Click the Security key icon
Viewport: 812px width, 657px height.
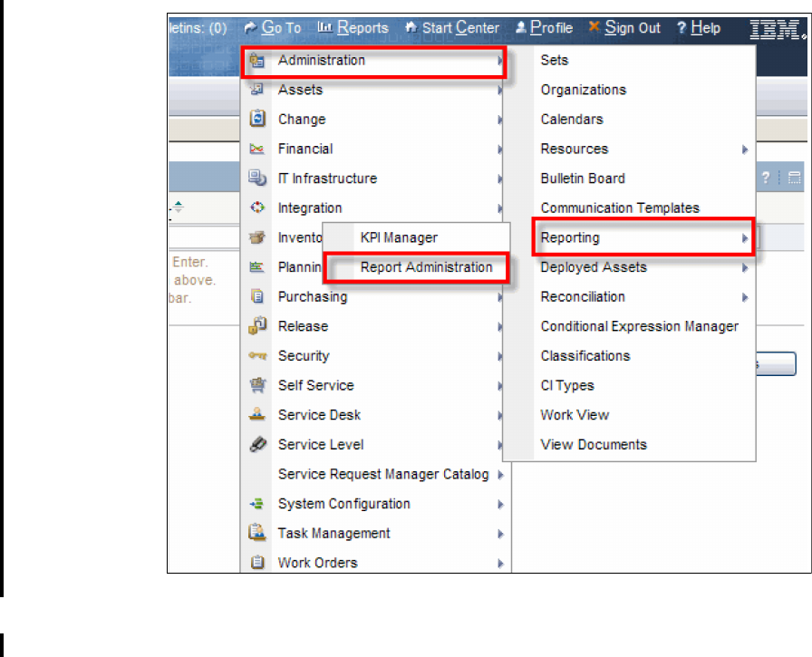tap(257, 355)
